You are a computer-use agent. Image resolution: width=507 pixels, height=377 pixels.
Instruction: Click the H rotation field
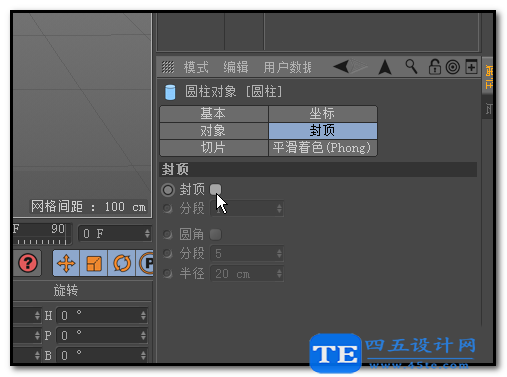pos(102,315)
